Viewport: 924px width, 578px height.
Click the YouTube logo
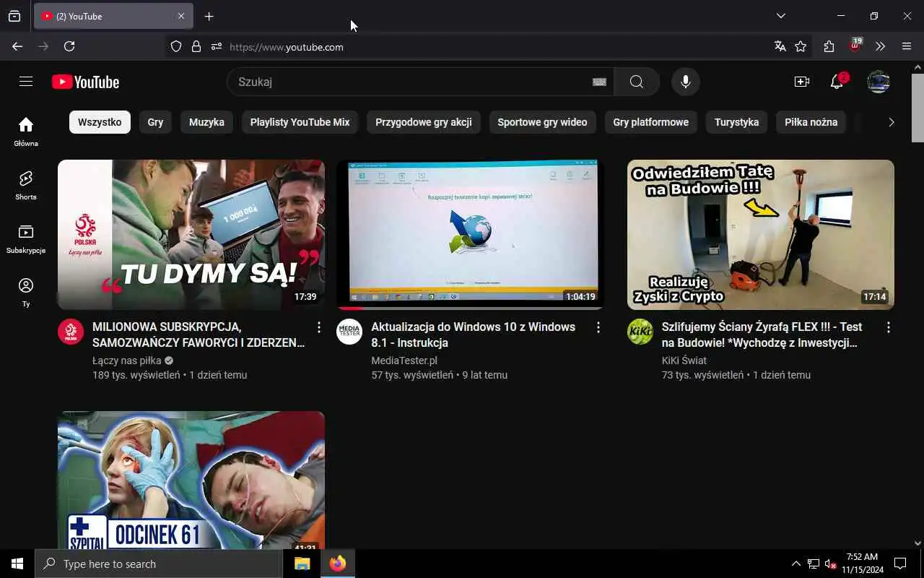click(85, 82)
